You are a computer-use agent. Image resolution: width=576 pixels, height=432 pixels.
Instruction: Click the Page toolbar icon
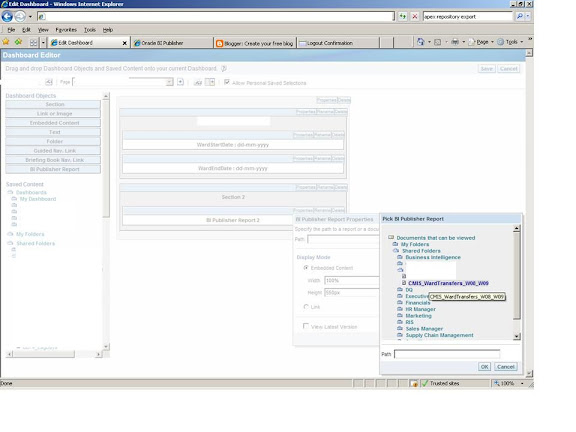[x=472, y=42]
